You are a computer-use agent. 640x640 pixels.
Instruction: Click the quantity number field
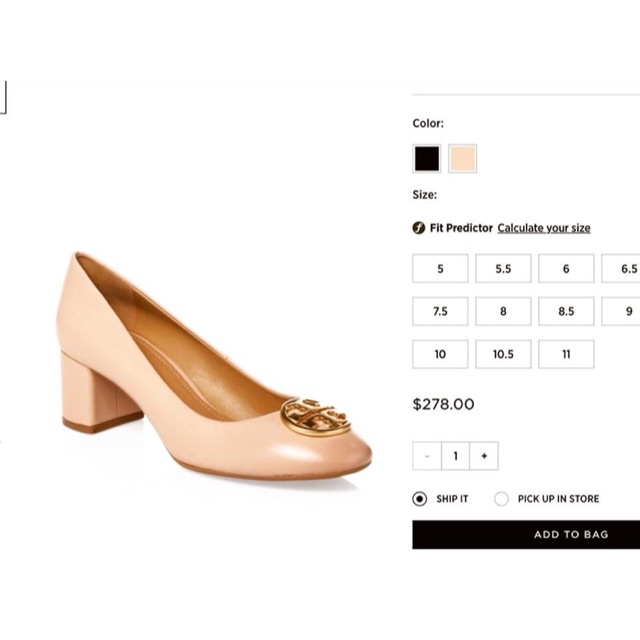coord(456,456)
